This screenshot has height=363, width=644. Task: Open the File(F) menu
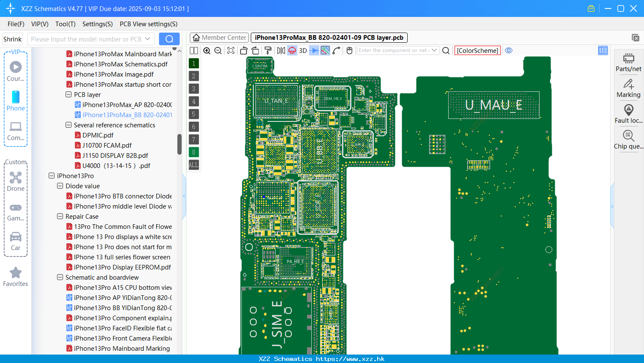click(x=16, y=24)
